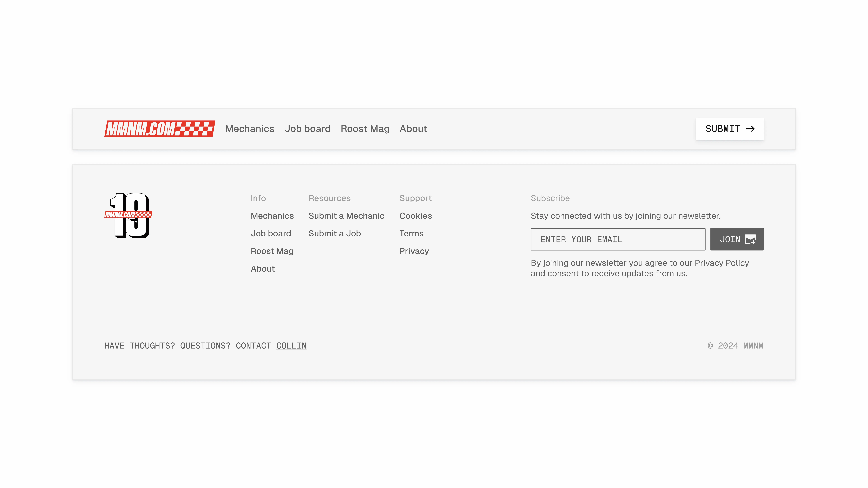Click the © 2024 MMNM copyright text
This screenshot has height=488, width=868.
click(x=736, y=346)
